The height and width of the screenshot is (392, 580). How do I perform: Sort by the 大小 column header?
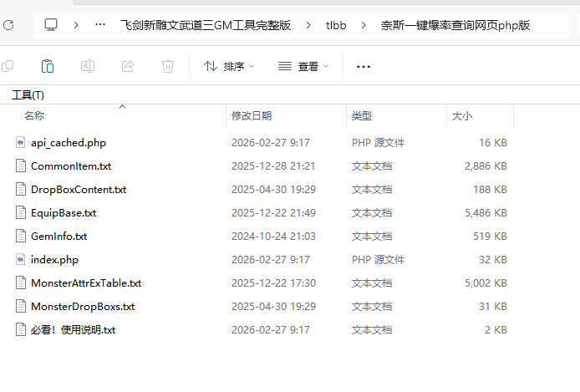[461, 116]
